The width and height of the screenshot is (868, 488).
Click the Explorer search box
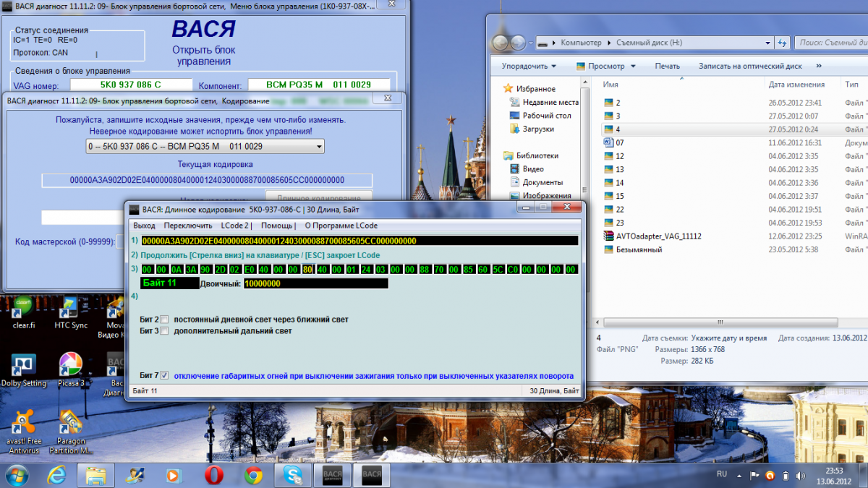coord(832,43)
